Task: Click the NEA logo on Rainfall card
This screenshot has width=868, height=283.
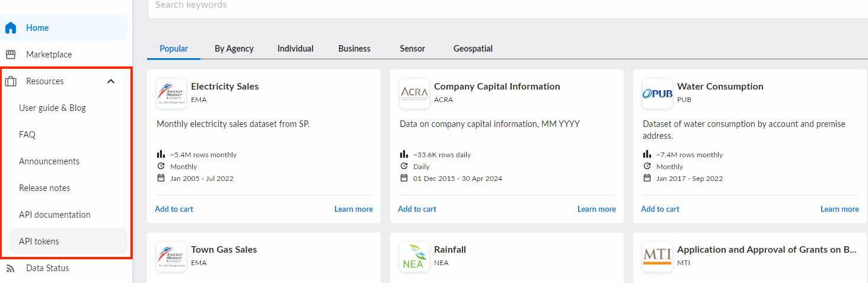Action: click(x=414, y=257)
